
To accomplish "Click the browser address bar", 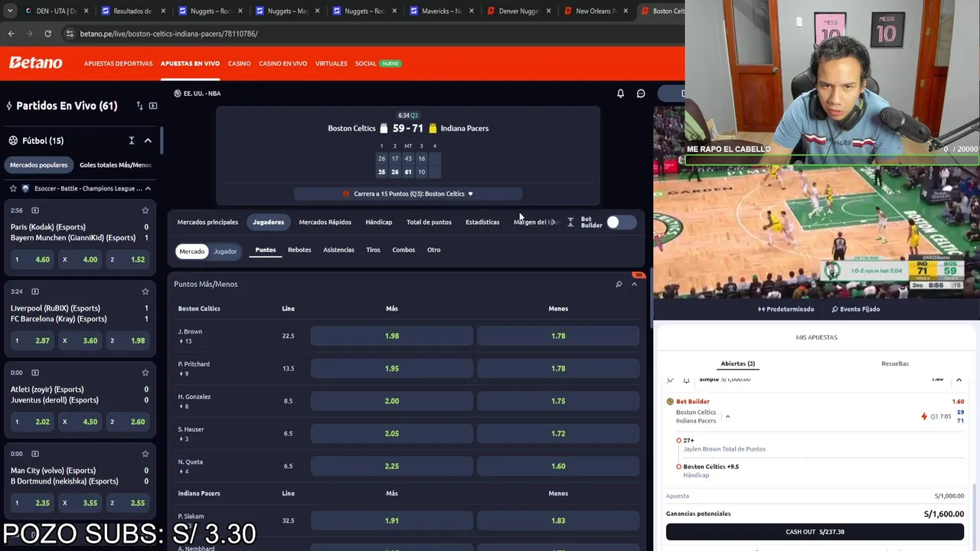I will (367, 34).
